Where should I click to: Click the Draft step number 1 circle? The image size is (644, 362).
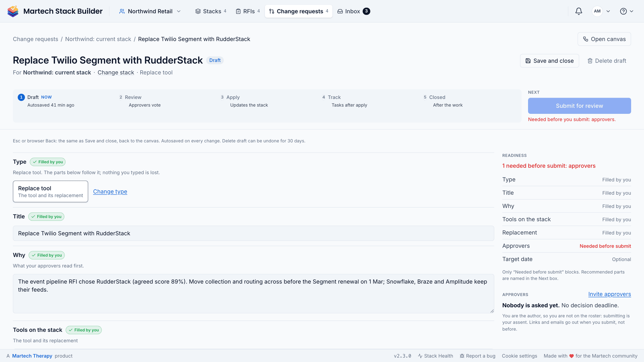[x=21, y=97]
